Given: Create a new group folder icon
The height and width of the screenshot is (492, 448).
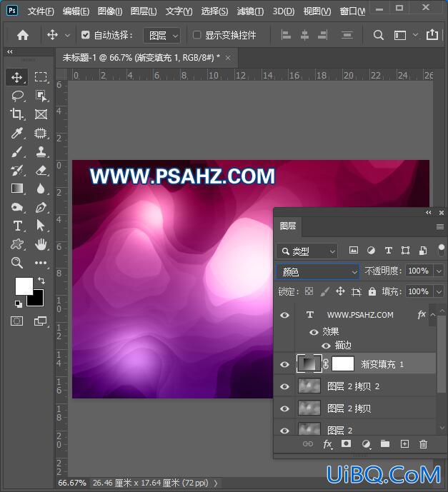Looking at the screenshot, I should 385,443.
